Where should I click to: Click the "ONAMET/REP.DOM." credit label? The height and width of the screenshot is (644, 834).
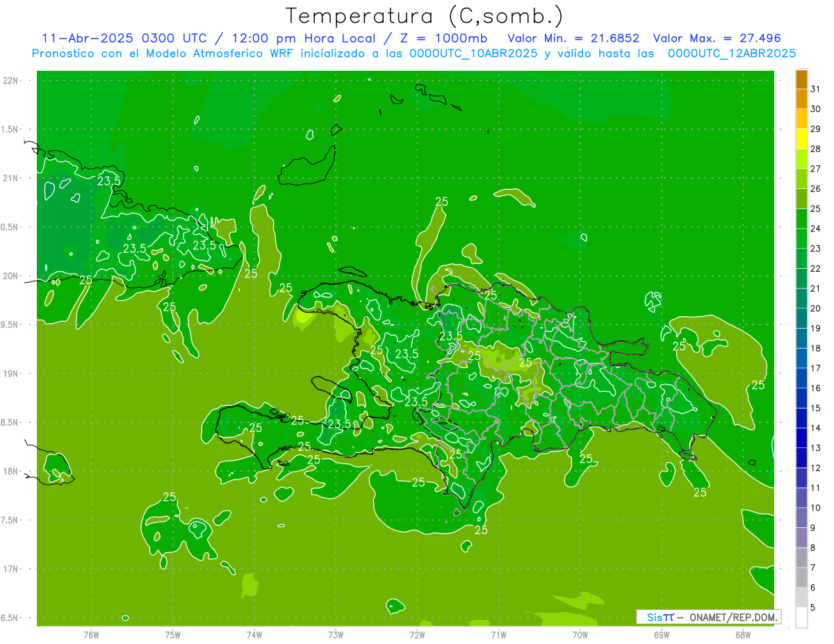click(733, 617)
